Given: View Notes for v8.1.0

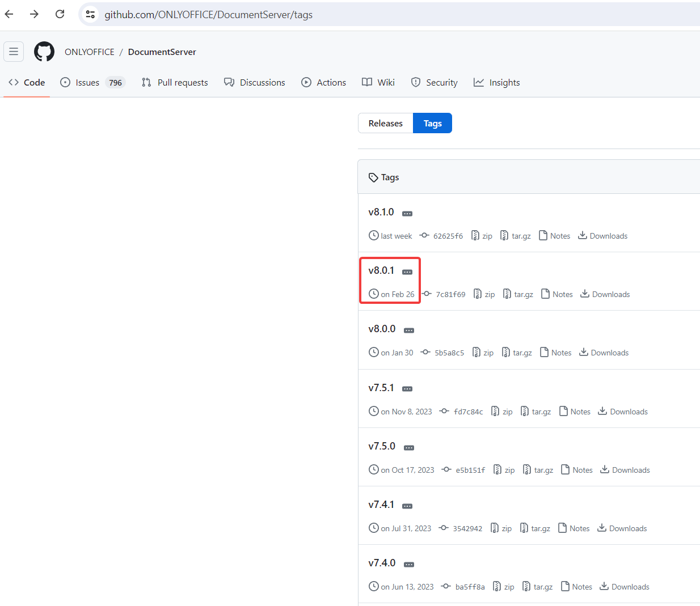Looking at the screenshot, I should tap(554, 236).
